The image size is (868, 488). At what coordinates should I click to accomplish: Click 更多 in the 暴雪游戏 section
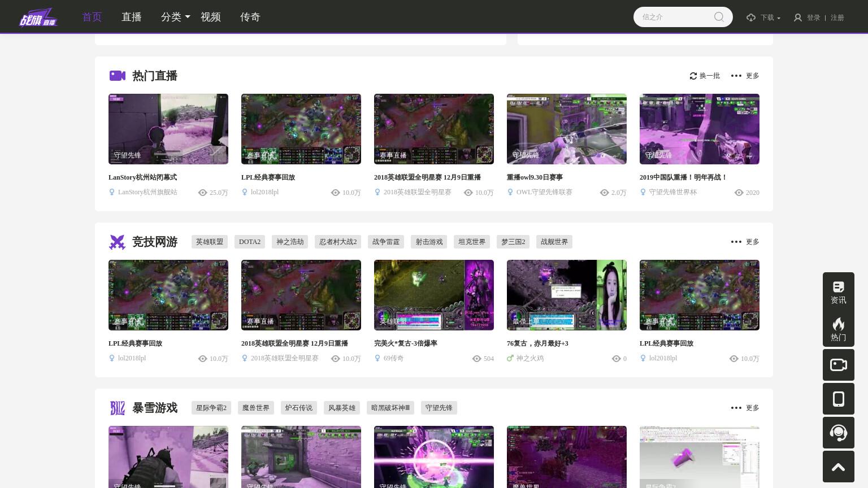pos(753,408)
